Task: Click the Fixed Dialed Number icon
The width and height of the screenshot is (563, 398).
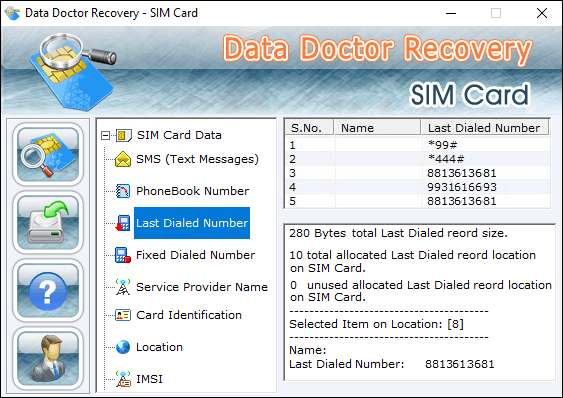Action: point(123,255)
